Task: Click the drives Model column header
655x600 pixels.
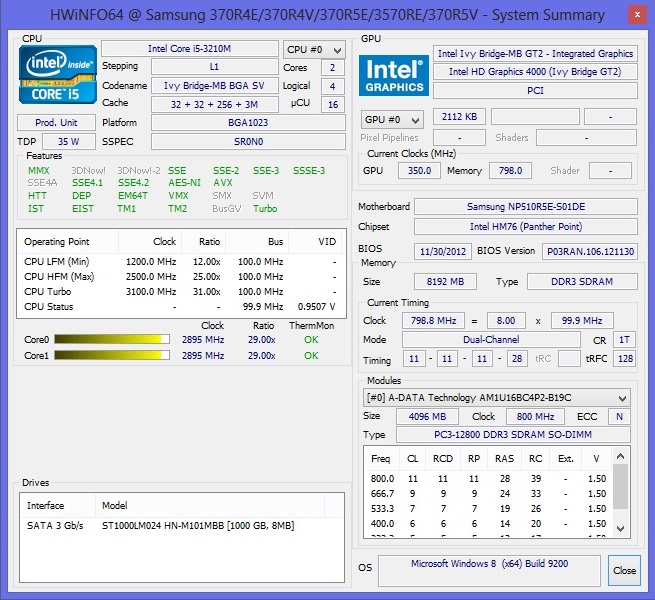Action: tap(210, 506)
